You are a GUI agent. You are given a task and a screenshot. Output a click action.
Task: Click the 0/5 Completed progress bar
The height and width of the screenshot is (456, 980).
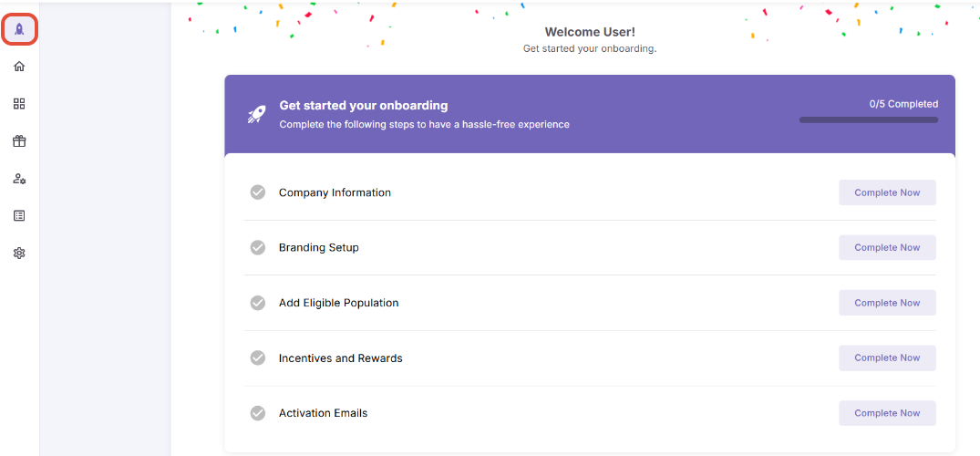tap(869, 119)
